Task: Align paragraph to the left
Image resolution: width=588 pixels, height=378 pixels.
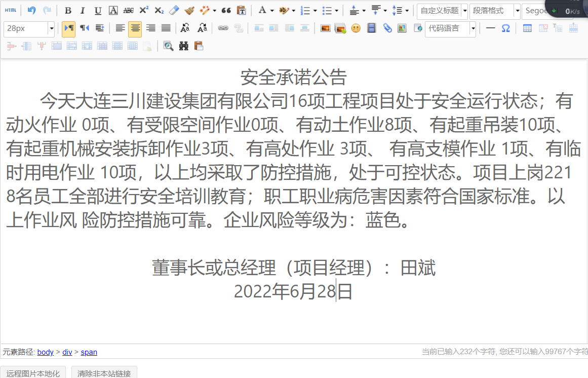Action: click(x=120, y=28)
